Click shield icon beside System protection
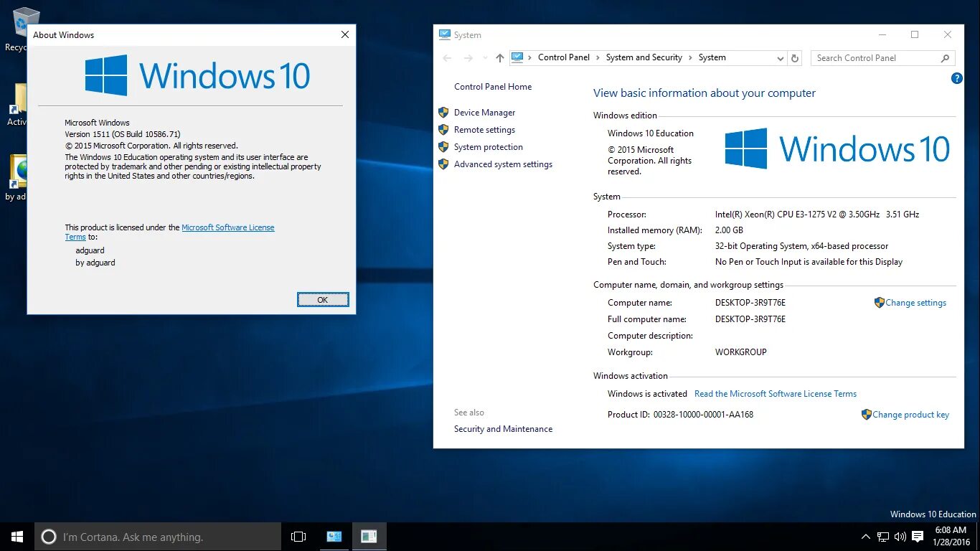The width and height of the screenshot is (980, 551). 443,147
